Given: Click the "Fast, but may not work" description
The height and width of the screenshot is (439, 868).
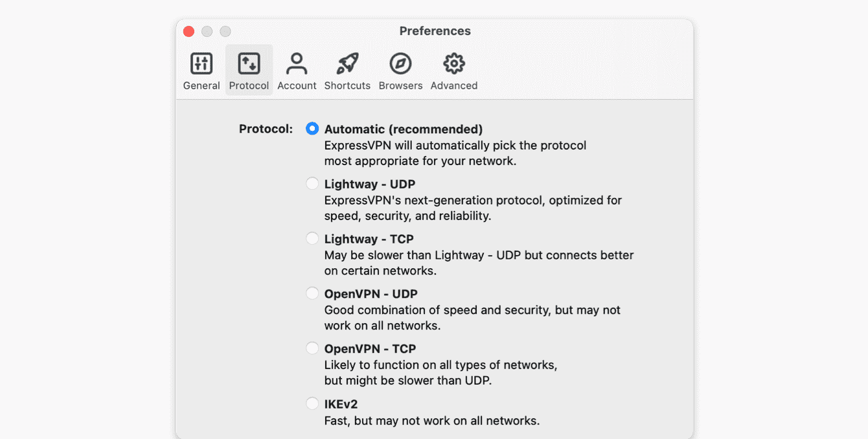Looking at the screenshot, I should tap(432, 421).
